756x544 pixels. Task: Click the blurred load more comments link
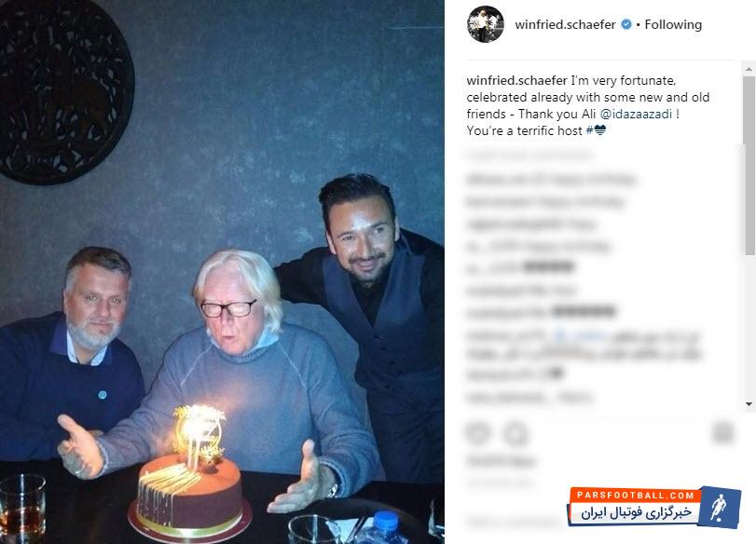pyautogui.click(x=529, y=156)
